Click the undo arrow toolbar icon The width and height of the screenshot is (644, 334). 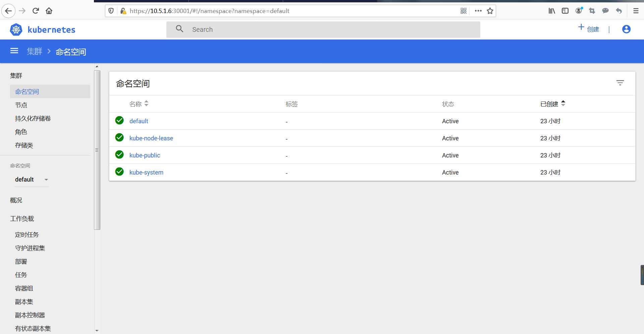click(619, 11)
